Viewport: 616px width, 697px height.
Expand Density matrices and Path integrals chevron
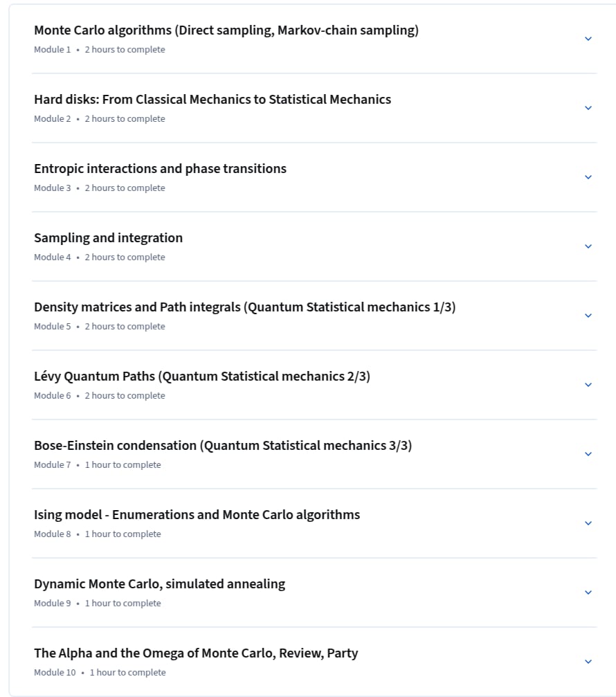[588, 316]
